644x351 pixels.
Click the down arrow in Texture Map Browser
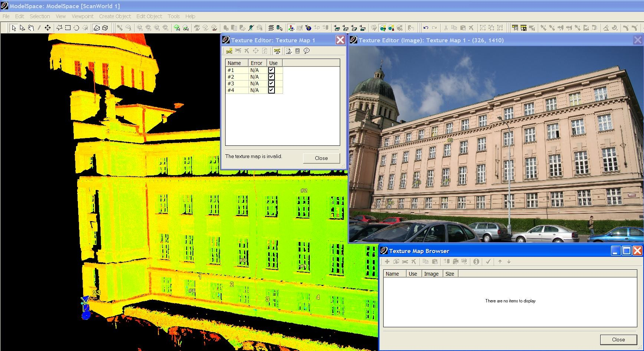click(x=509, y=262)
